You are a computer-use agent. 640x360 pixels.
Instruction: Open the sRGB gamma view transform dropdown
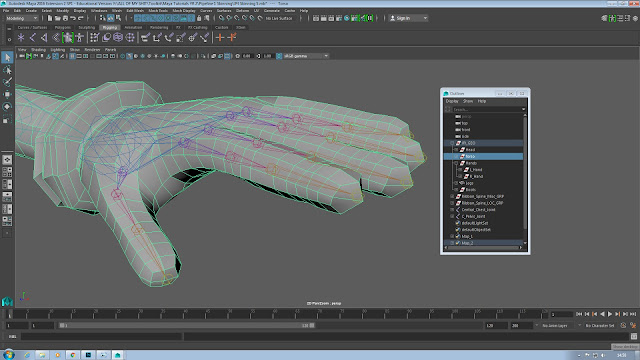click(x=306, y=56)
